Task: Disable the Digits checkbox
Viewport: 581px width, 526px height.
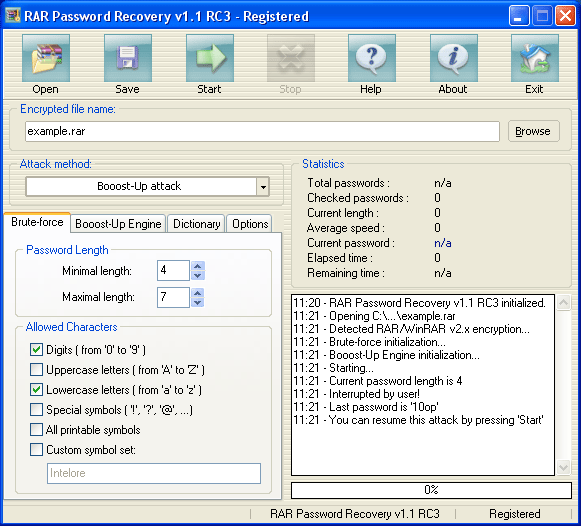Action: [36, 350]
